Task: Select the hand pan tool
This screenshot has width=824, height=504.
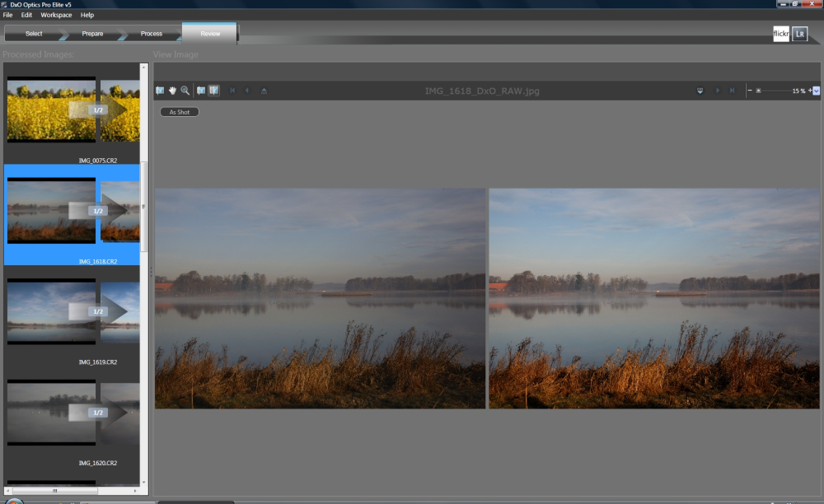Action: pyautogui.click(x=172, y=91)
